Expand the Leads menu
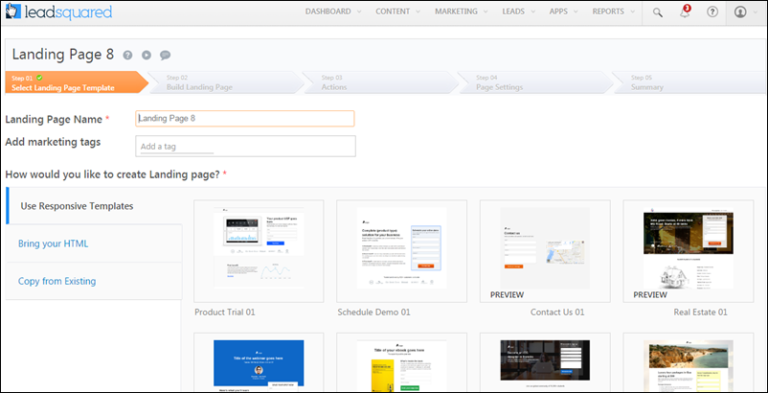The height and width of the screenshot is (393, 768). pyautogui.click(x=518, y=12)
